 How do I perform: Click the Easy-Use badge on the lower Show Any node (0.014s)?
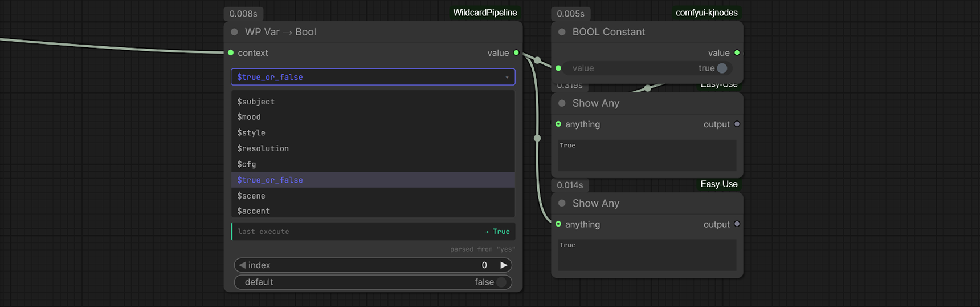(718, 184)
